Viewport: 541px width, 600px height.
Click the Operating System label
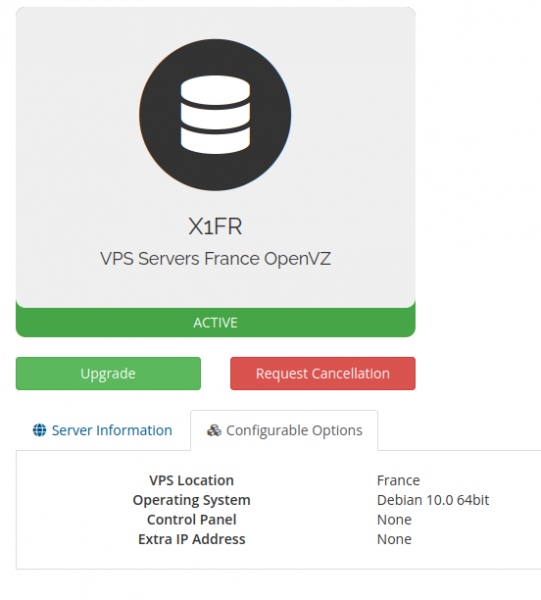[191, 500]
